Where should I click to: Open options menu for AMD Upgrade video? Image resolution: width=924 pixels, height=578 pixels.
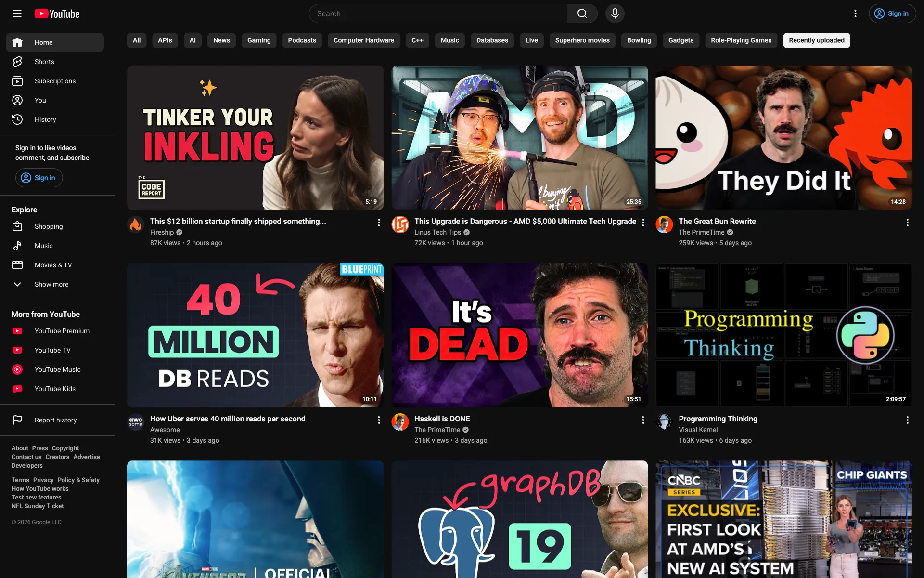click(x=643, y=223)
